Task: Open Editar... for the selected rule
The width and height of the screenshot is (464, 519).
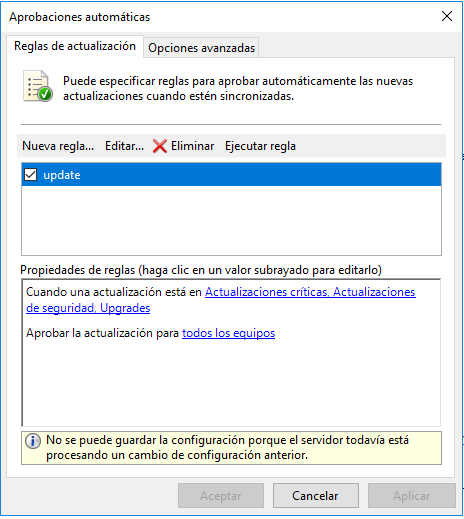Action: click(x=124, y=146)
